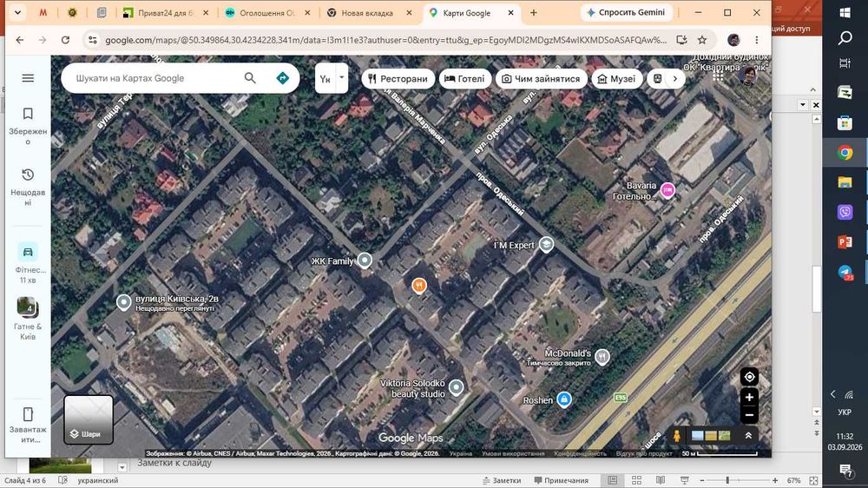
Task: Open Viber from the taskbar
Action: pyautogui.click(x=845, y=212)
